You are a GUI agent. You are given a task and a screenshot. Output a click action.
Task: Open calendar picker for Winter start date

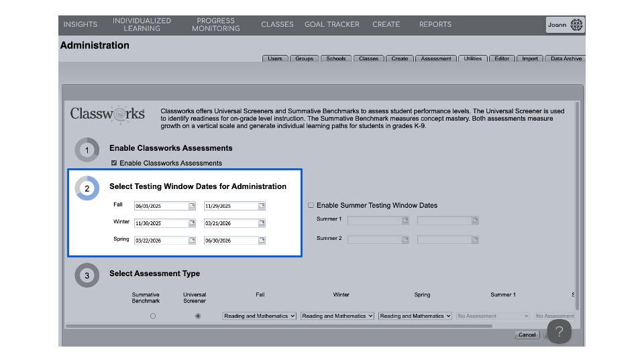[x=192, y=223]
